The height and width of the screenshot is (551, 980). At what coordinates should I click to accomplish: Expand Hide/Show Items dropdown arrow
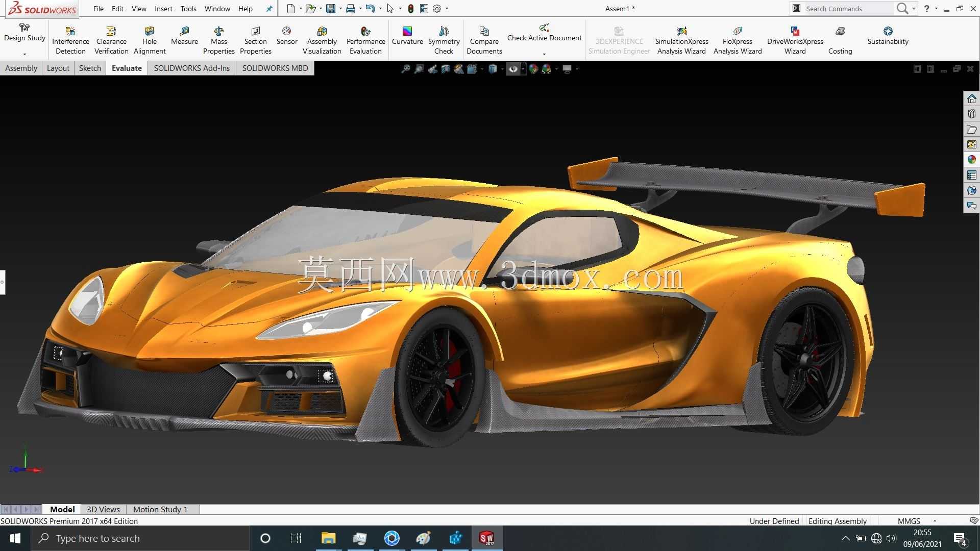coord(523,69)
